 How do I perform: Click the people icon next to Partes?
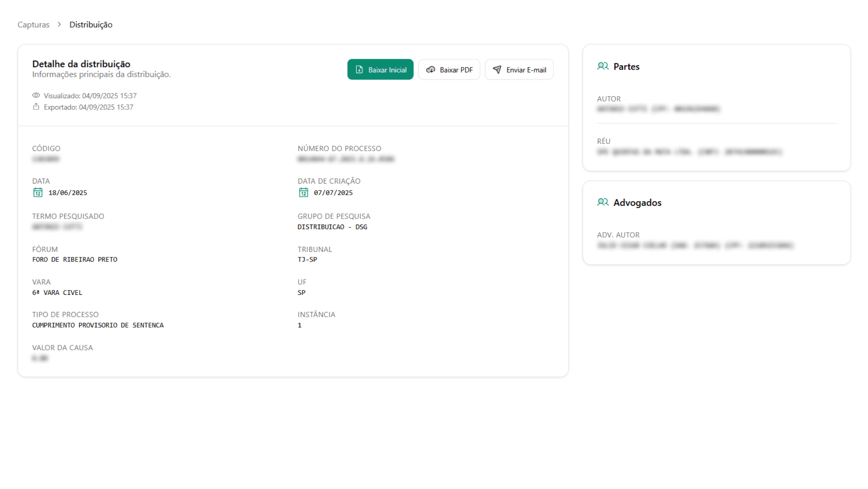point(603,66)
